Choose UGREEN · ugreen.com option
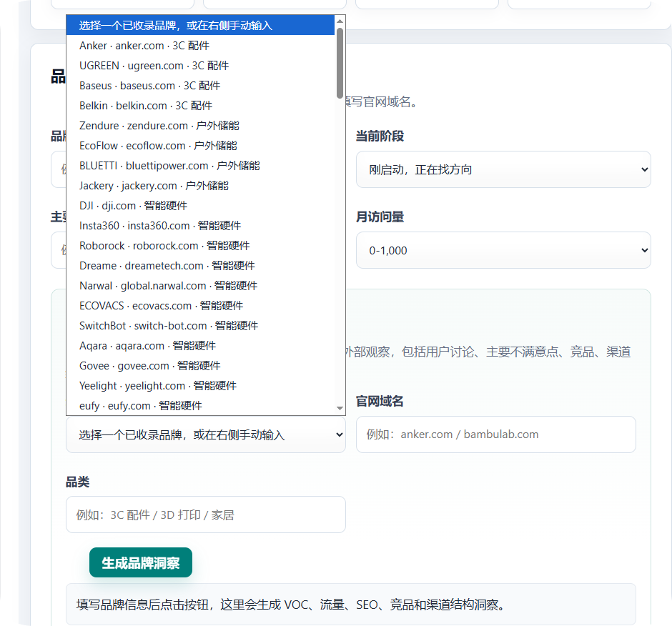672x626 pixels. (x=200, y=66)
